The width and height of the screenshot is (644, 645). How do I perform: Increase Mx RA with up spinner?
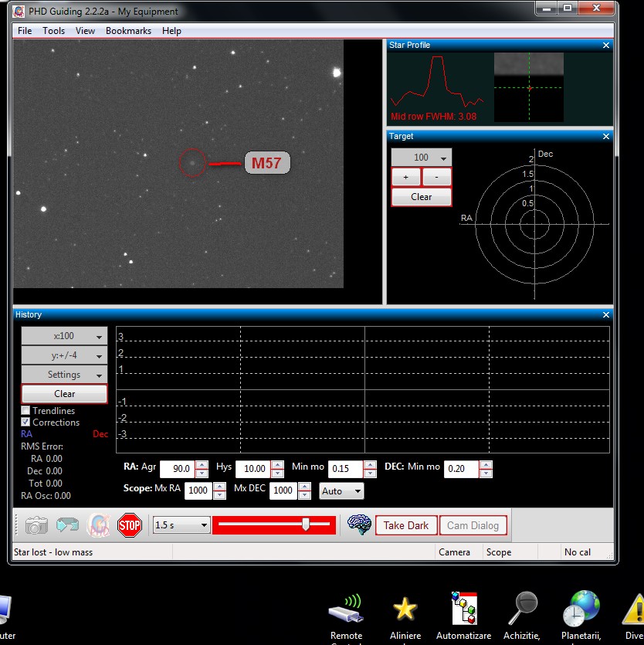pos(219,486)
